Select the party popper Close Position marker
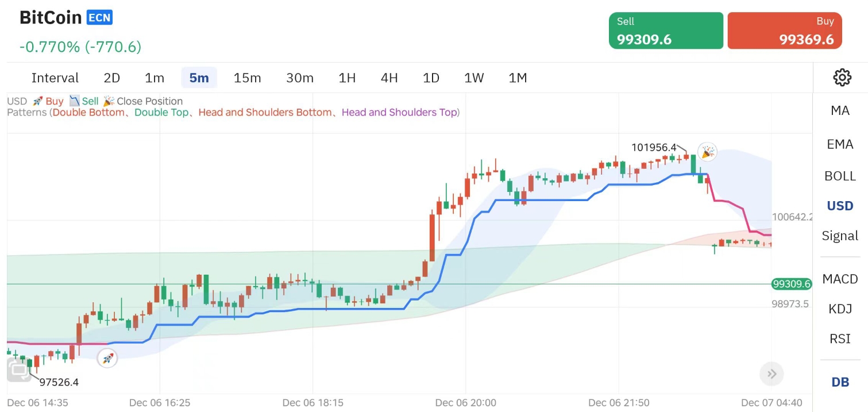 click(x=707, y=152)
